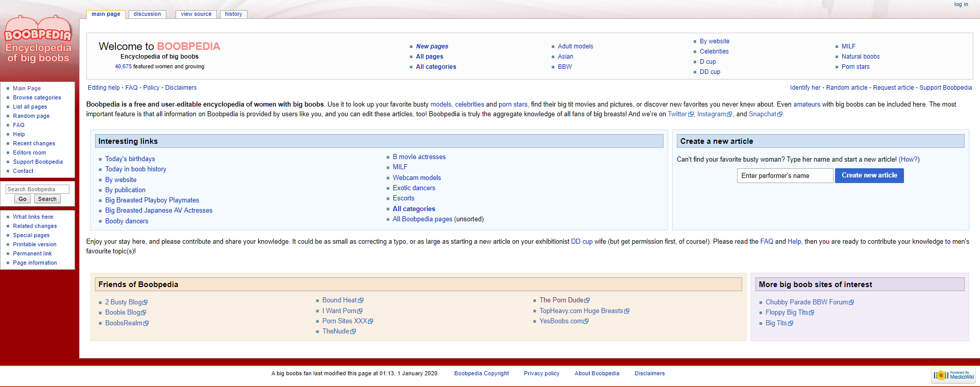Open the history tab

tap(233, 14)
